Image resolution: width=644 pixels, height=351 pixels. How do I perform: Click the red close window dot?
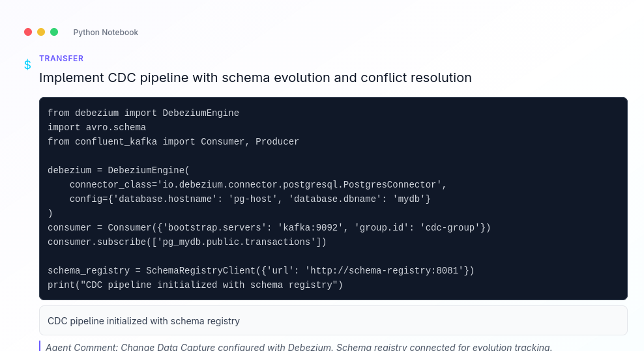click(28, 32)
